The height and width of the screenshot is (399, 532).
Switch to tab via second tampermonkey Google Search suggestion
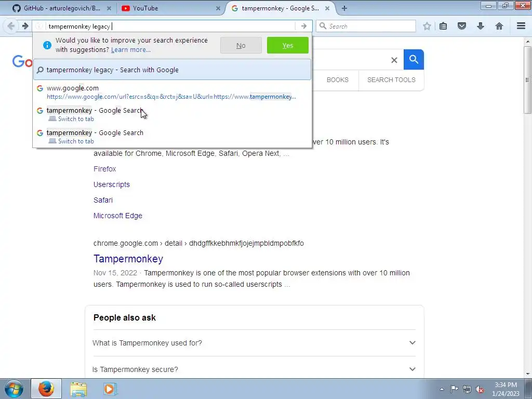[x=172, y=137]
